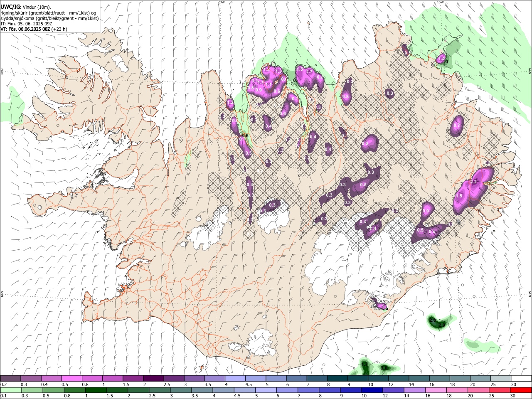Image resolution: width=532 pixels, height=399 pixels.
Task: Pick bright magenta 0.5–0.8 snow scale swatch
Action: coord(71,379)
